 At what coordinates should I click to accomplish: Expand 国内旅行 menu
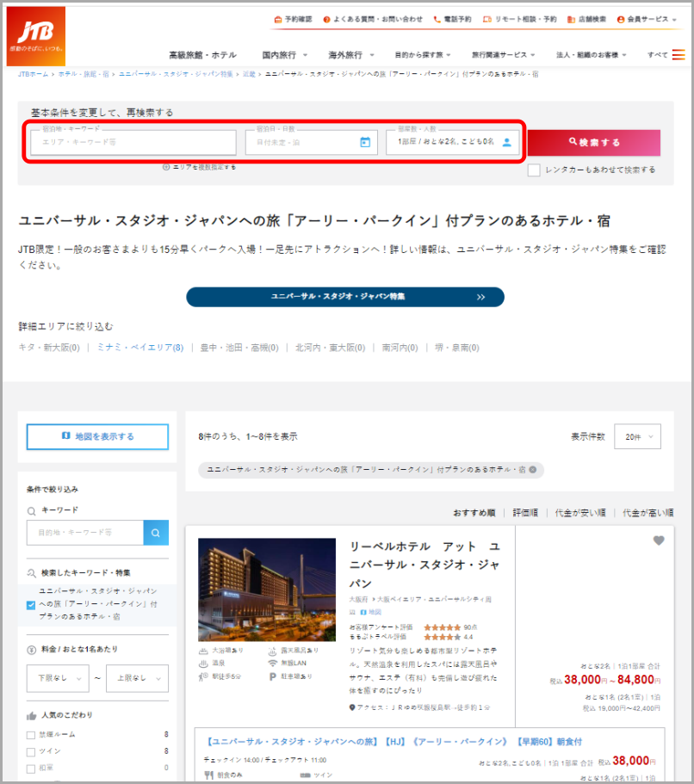pyautogui.click(x=285, y=55)
